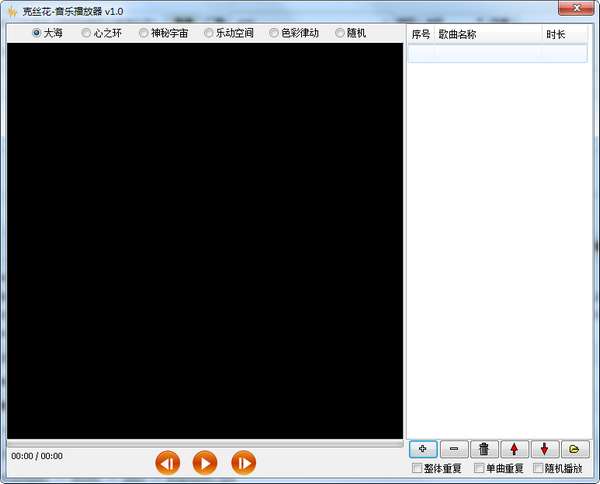
Task: Add a song with the plus icon
Action: (x=423, y=449)
